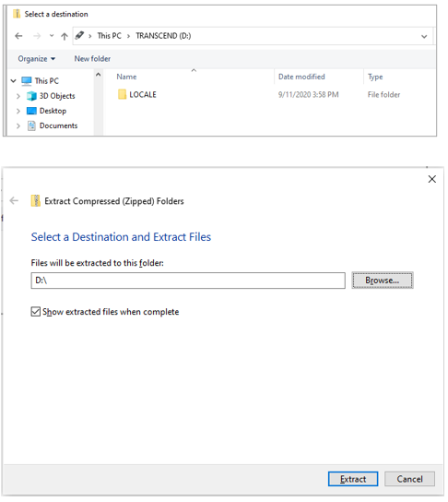The height and width of the screenshot is (502, 448).
Task: Click the up one level arrow
Action: click(65, 36)
